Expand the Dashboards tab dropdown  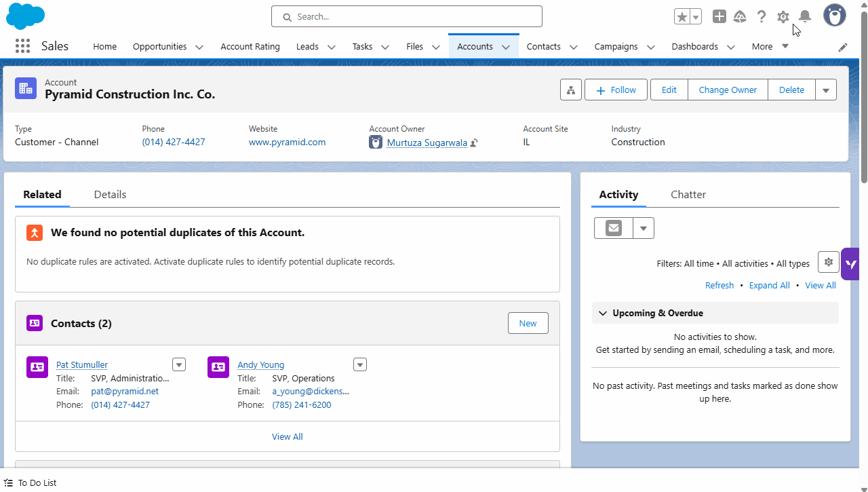coord(731,47)
